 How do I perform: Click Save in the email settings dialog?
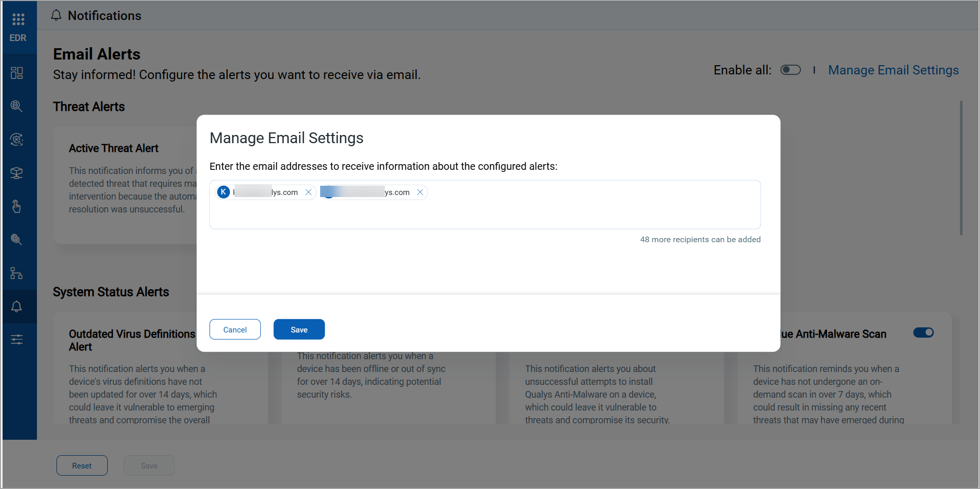tap(299, 329)
